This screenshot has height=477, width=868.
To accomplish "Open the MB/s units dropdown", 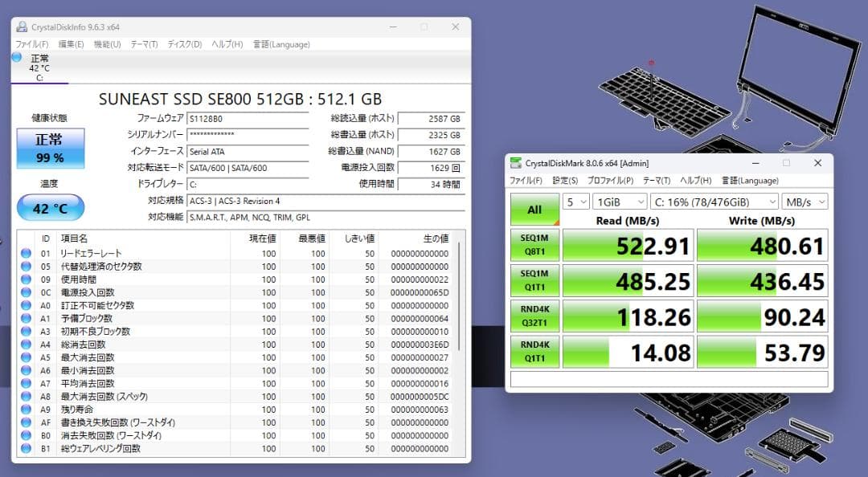I will [x=805, y=202].
